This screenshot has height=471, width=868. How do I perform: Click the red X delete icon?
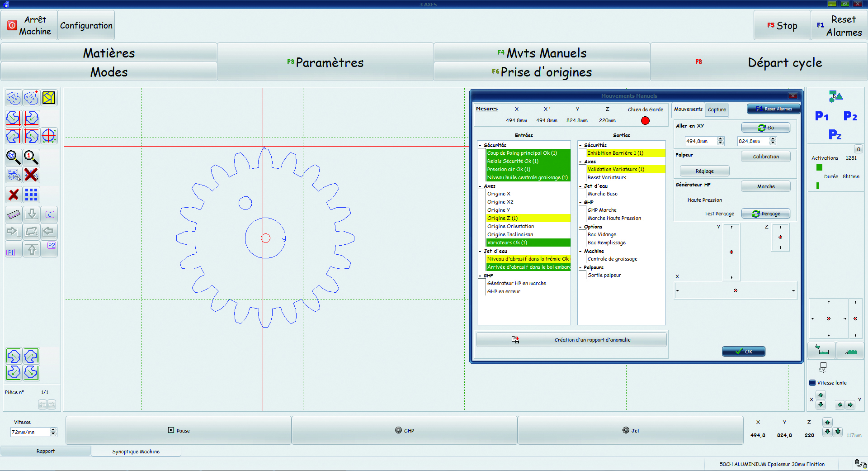tap(14, 195)
